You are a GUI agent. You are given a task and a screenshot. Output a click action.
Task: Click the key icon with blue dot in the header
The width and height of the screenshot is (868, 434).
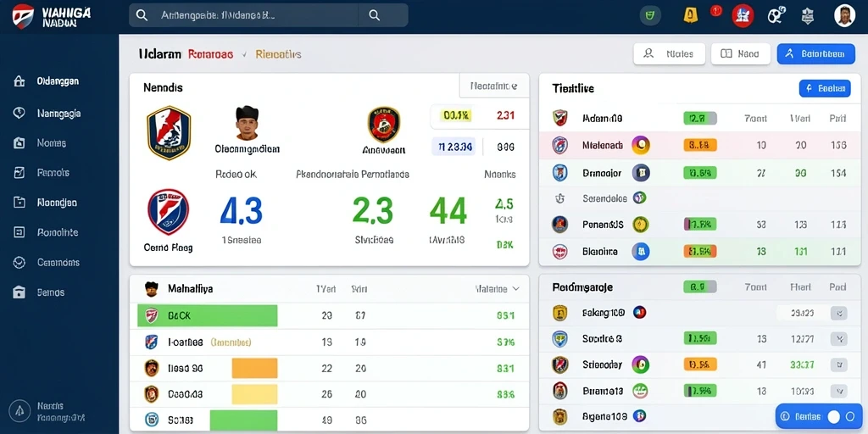[x=776, y=15]
